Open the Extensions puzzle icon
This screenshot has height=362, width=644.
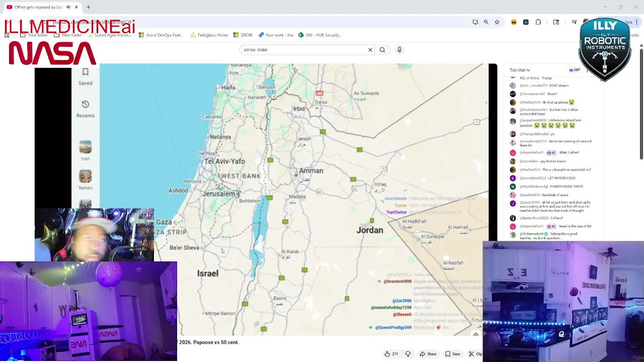pyautogui.click(x=538, y=22)
